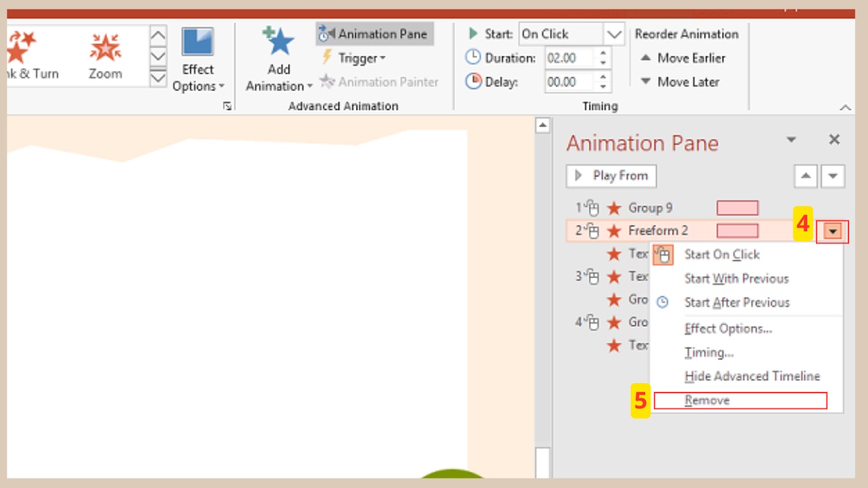Open Timing... from the context menu
868x488 pixels.
(x=709, y=352)
